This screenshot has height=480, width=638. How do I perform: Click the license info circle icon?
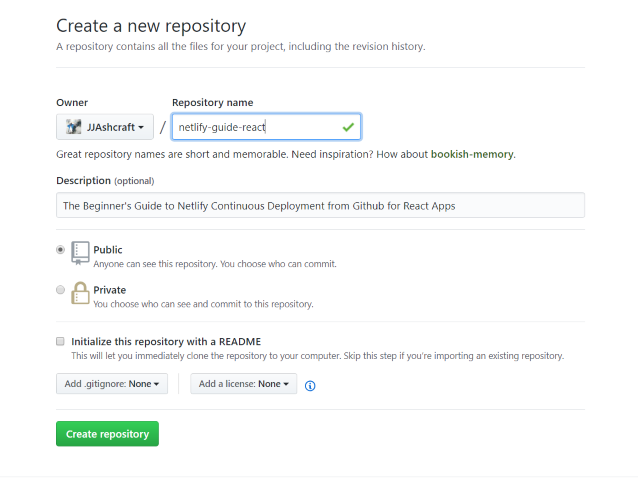click(x=310, y=385)
